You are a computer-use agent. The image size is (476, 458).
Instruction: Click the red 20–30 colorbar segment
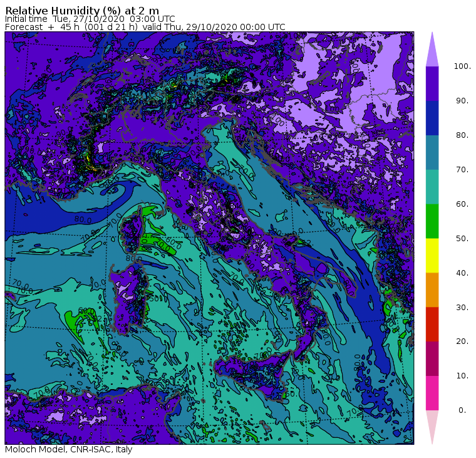(x=432, y=325)
